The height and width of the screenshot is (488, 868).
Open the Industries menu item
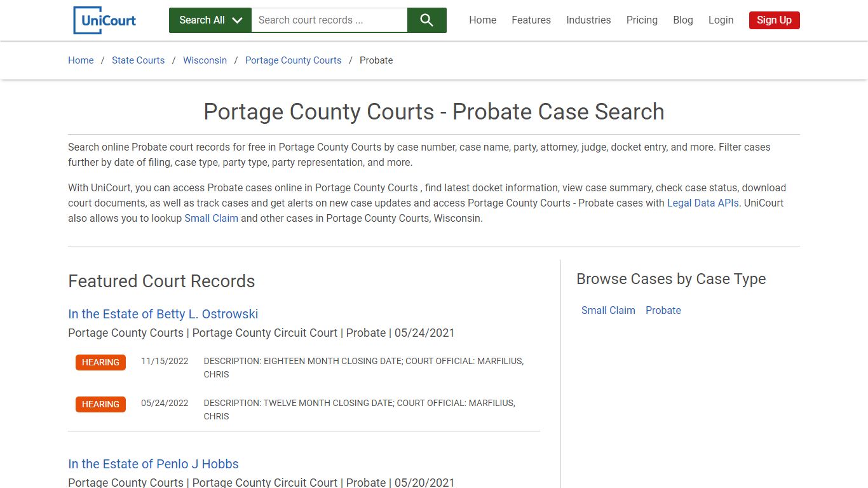(588, 20)
